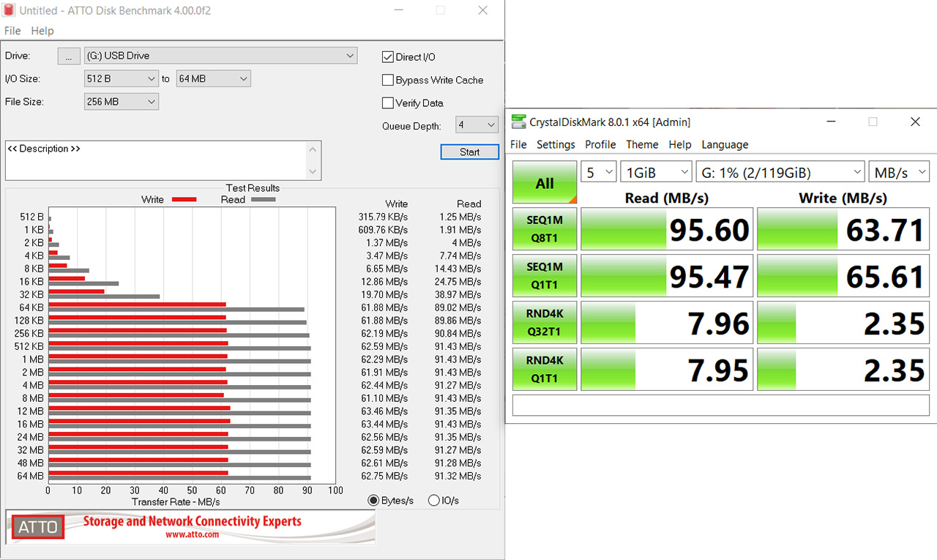Click the 89.02 MB/s read value
Viewport: 937px width, 560px height.
[x=459, y=307]
